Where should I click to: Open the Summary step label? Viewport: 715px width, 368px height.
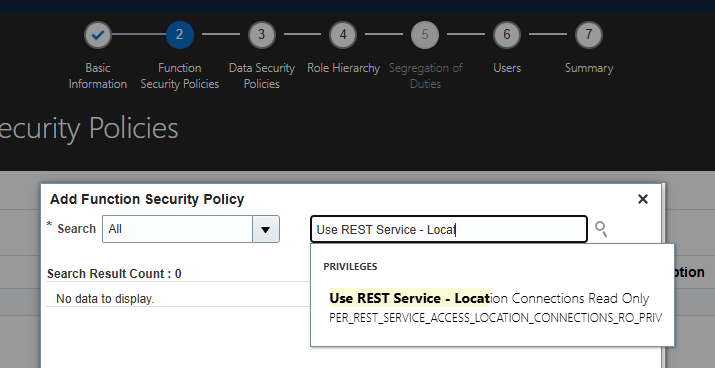(589, 68)
